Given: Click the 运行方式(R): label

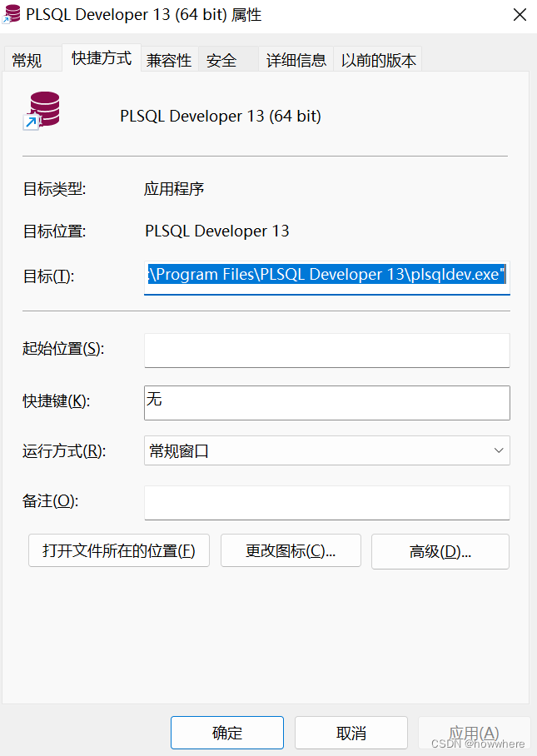Looking at the screenshot, I should click(64, 451).
